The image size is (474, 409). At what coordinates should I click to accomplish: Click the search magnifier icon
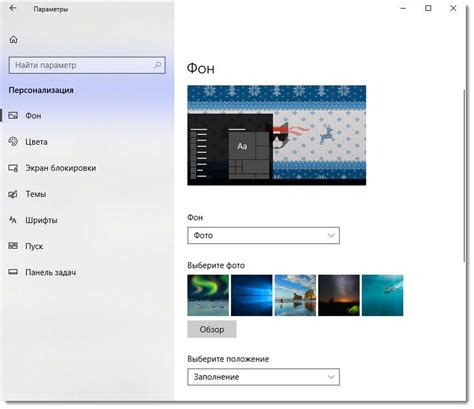pos(157,65)
